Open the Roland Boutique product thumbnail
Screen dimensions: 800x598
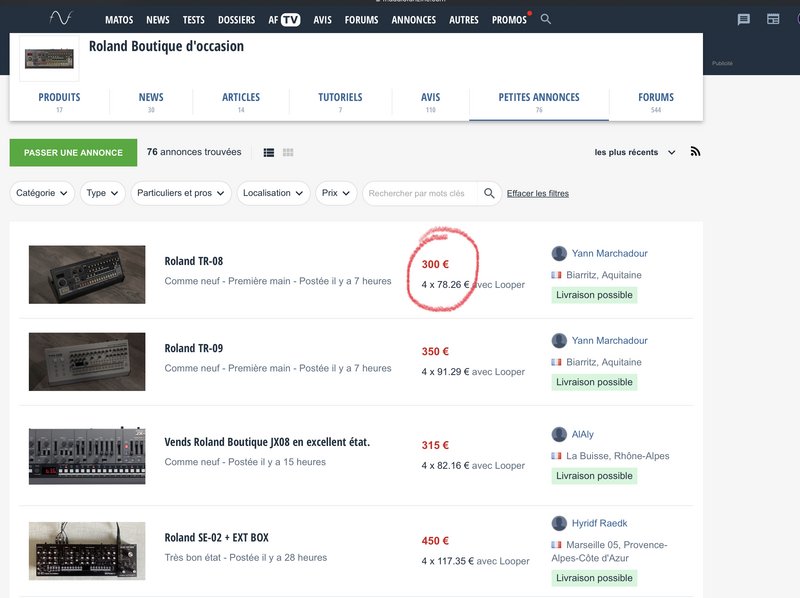[x=49, y=58]
